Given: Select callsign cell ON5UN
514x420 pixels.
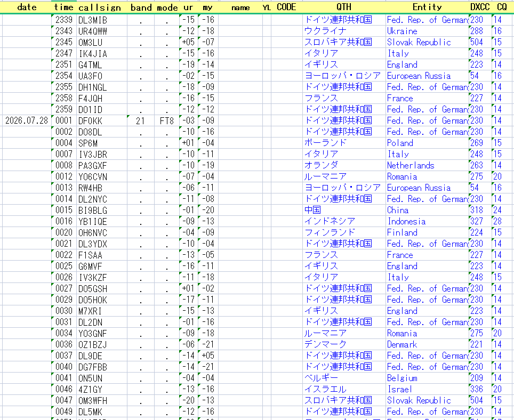Looking at the screenshot, I should click(x=102, y=378).
